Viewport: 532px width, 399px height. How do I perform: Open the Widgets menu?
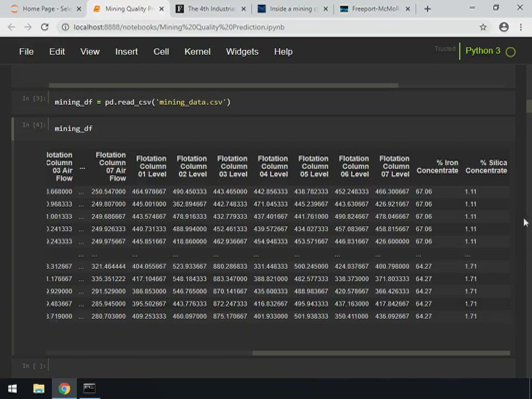(x=242, y=52)
